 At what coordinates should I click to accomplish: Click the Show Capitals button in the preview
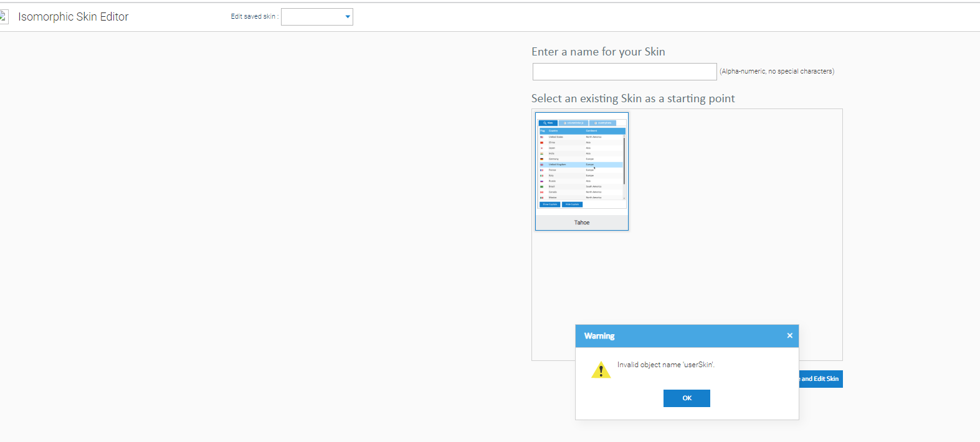coord(549,204)
